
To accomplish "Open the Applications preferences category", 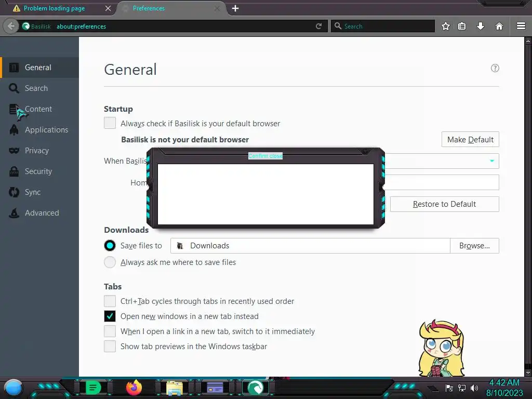I will pos(39,129).
